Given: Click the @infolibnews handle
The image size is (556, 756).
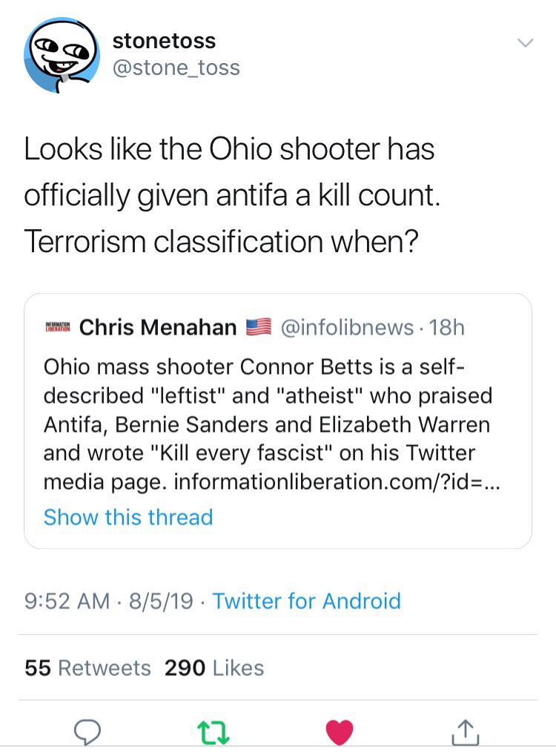Looking at the screenshot, I should coord(345,326).
